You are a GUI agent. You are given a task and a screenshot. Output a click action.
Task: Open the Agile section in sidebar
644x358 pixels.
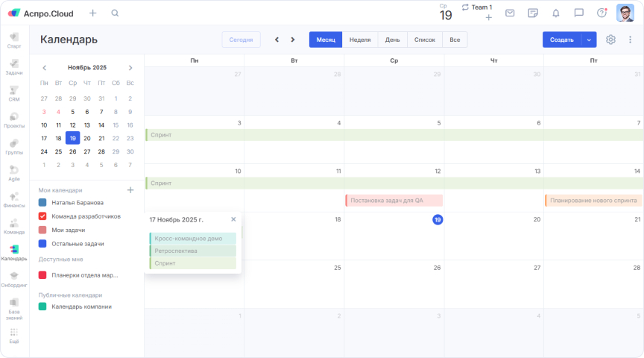coord(14,174)
